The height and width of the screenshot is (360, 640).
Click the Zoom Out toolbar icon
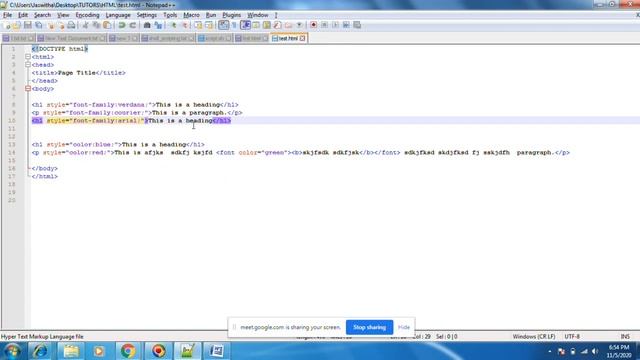185,25
